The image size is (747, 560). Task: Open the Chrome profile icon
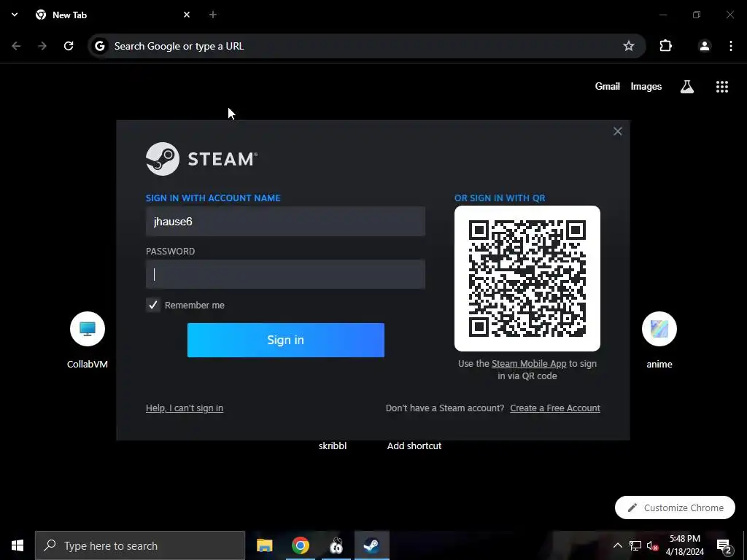pyautogui.click(x=704, y=46)
